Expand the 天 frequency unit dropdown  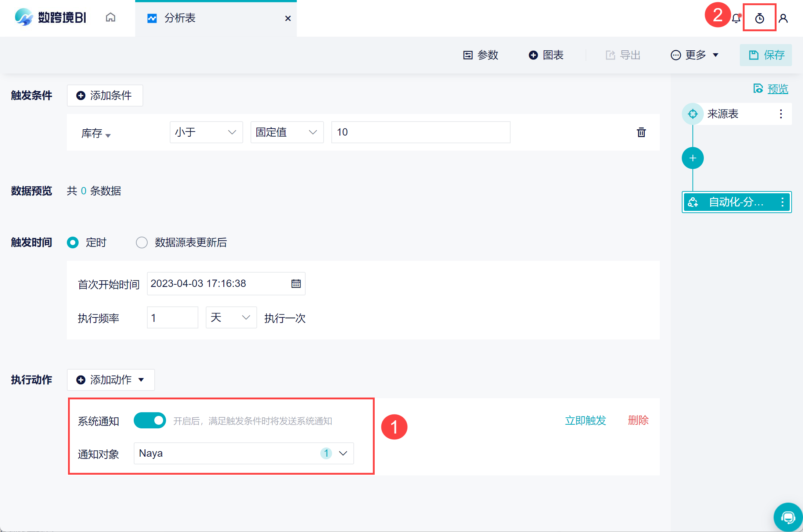click(x=231, y=317)
